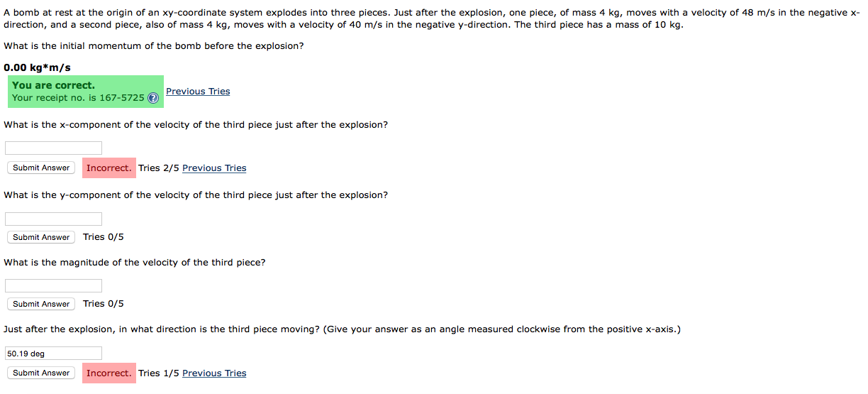
Task: Open Previous Tries for the direction angle question
Action: 214,373
